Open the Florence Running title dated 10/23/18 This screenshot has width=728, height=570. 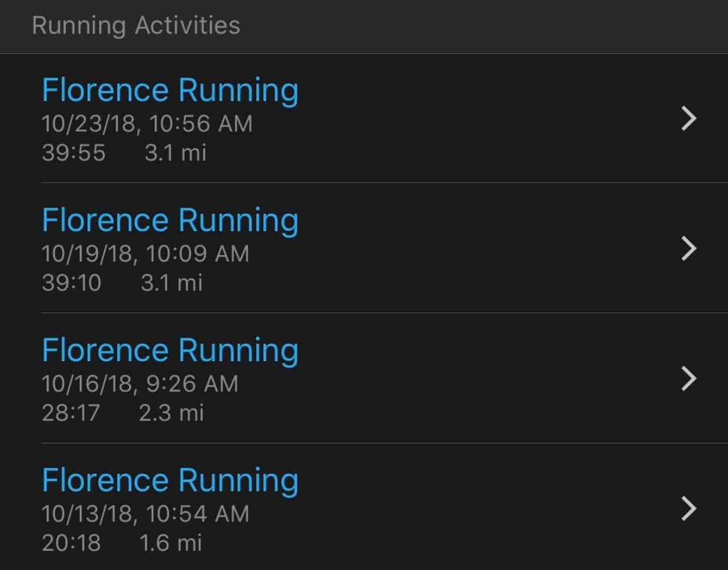170,90
